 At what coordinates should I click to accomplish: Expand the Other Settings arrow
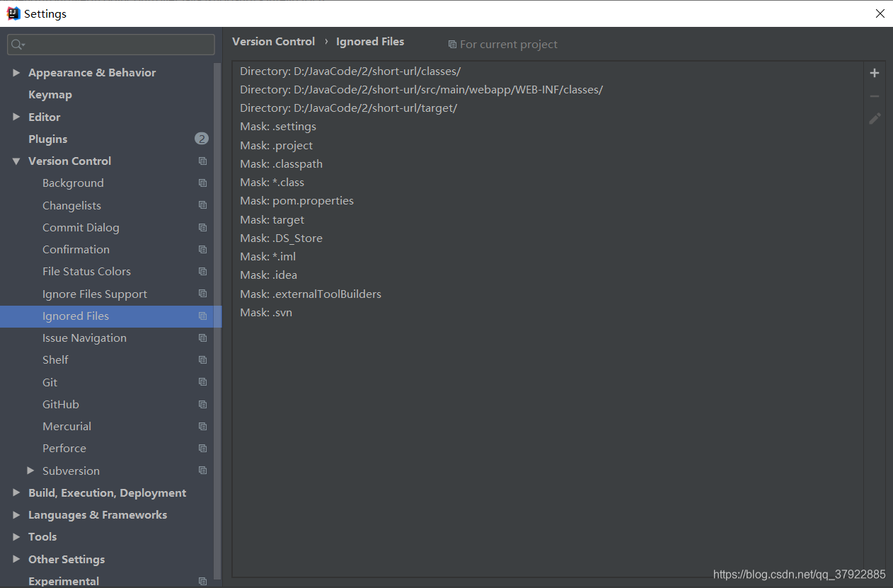(x=16, y=559)
